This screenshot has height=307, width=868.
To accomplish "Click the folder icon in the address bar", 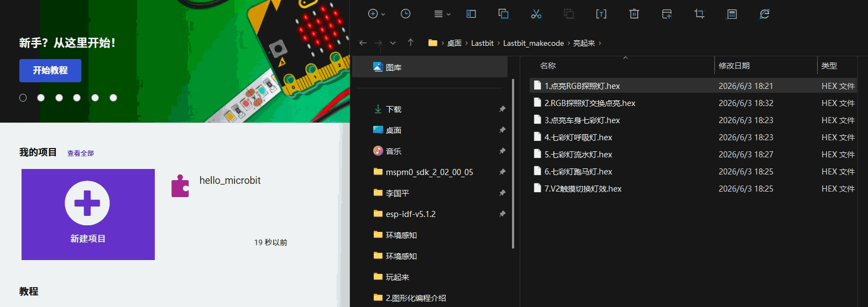I will 433,43.
